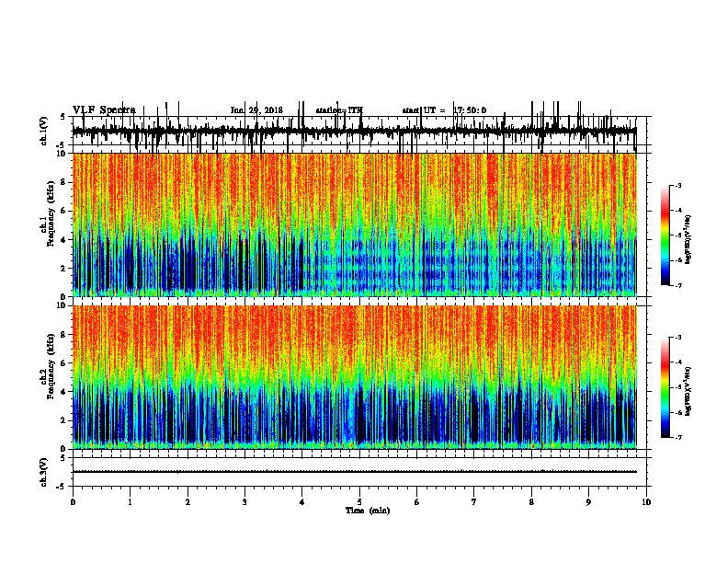Image resolution: width=728 pixels, height=563 pixels.
Task: Click the ch.2 Frequency (kHz) axis label
Action: tap(47, 366)
